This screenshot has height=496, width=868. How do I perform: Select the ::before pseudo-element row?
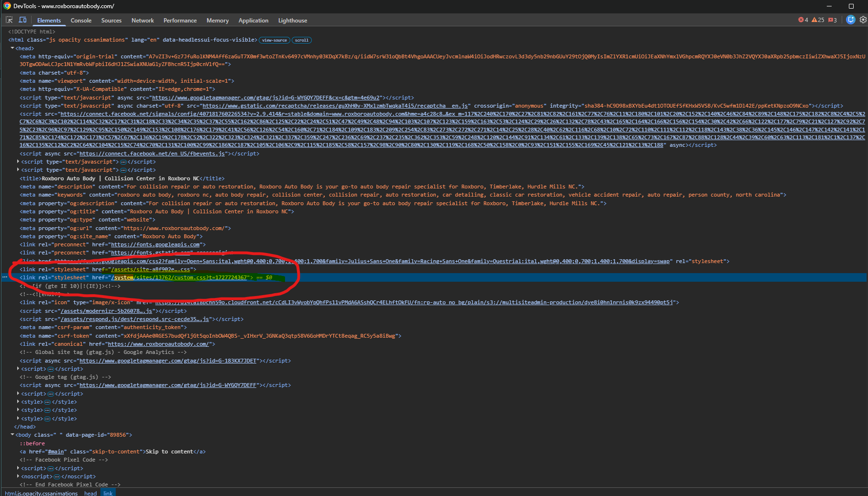(x=32, y=443)
